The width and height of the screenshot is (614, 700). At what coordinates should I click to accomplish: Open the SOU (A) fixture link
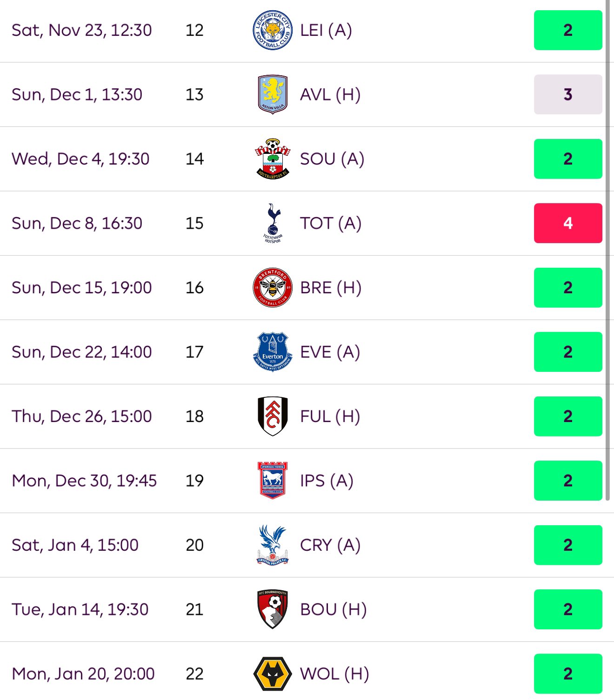[332, 159]
